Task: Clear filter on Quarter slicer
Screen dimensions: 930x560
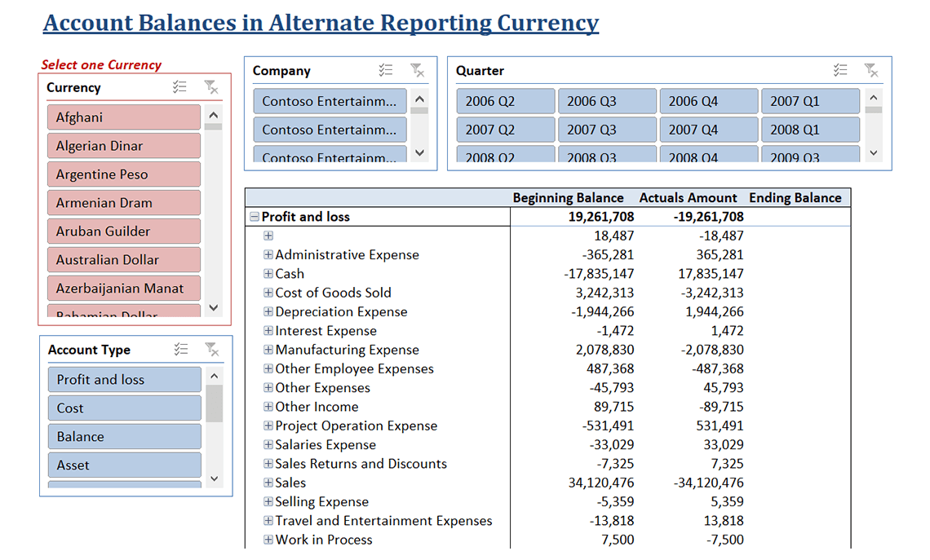Action: pyautogui.click(x=871, y=71)
